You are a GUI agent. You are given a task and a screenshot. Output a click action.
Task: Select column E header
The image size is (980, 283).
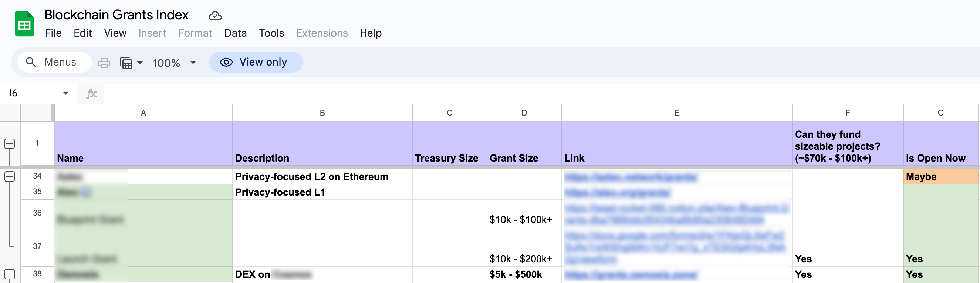click(x=677, y=113)
